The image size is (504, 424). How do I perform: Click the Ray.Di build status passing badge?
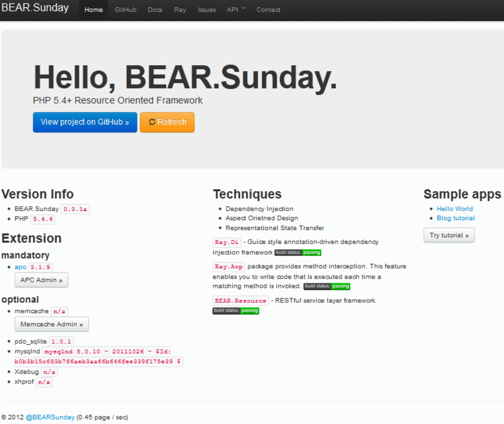[x=298, y=253]
